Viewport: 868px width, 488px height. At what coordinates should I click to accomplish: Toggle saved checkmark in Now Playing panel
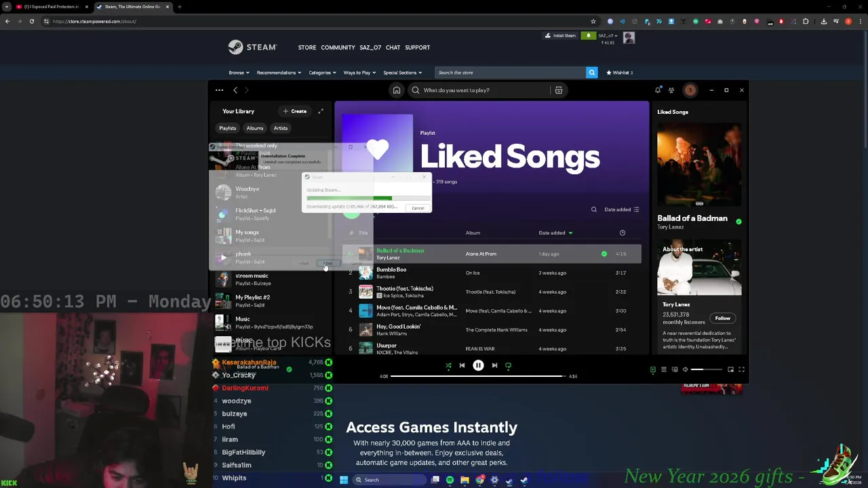[x=738, y=221]
